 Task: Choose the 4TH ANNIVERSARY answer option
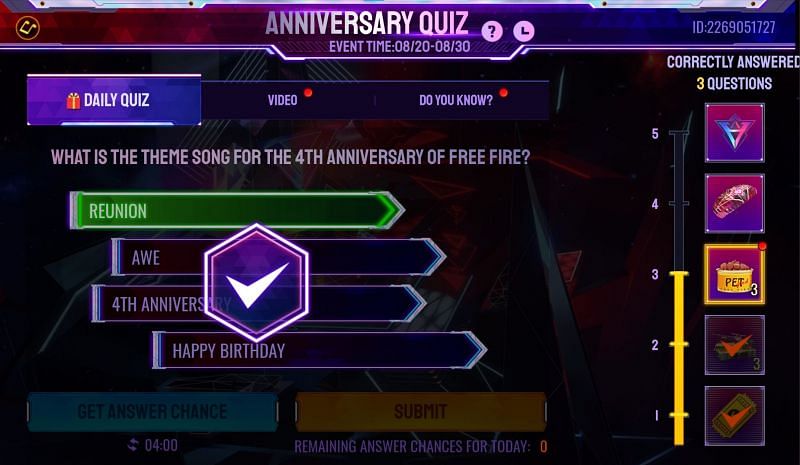coord(259,304)
